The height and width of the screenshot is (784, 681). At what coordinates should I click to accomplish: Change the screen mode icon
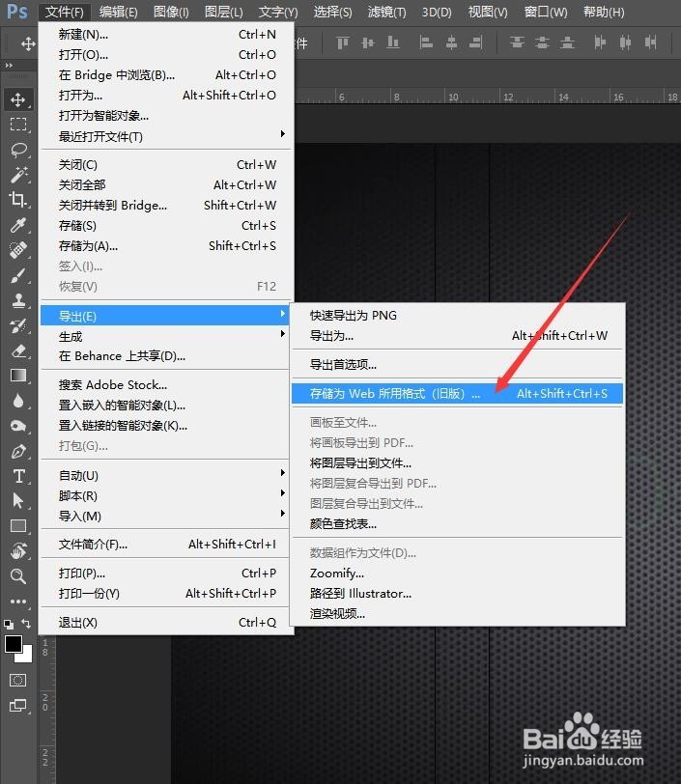pos(17,706)
